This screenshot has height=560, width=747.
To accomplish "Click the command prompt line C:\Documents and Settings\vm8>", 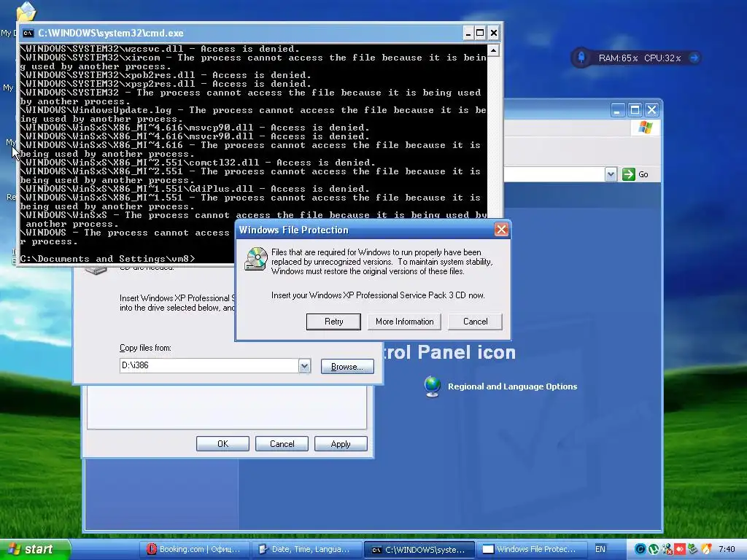I will click(108, 259).
